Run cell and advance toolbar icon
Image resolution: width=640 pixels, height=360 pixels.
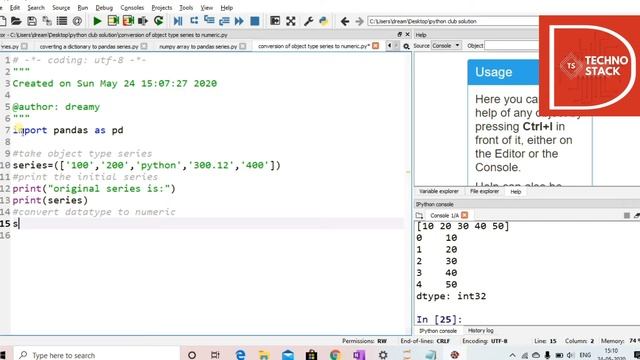click(x=128, y=21)
